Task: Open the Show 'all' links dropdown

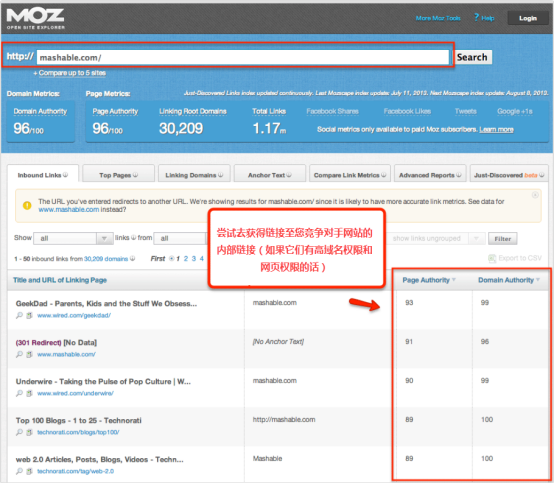Action: (73, 238)
